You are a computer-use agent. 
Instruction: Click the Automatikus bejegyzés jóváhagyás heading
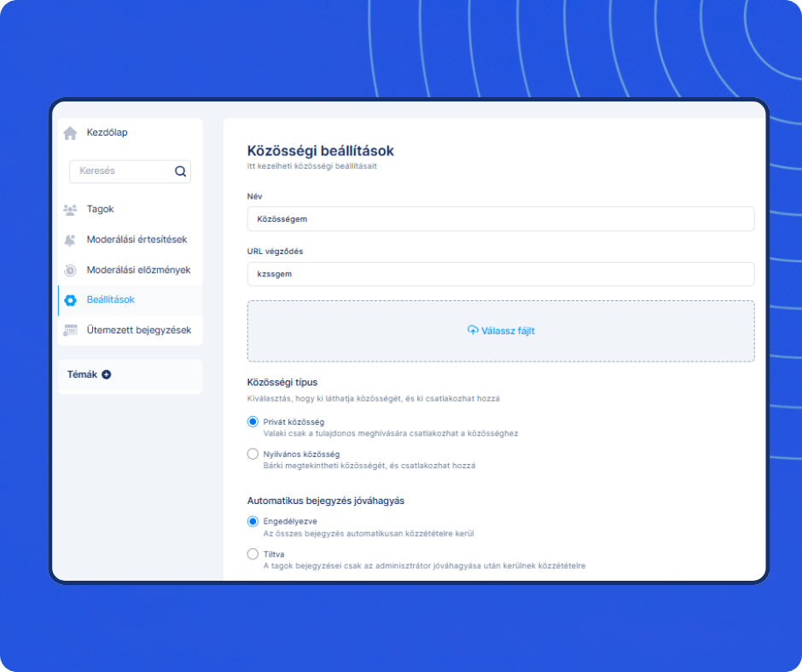pyautogui.click(x=326, y=501)
